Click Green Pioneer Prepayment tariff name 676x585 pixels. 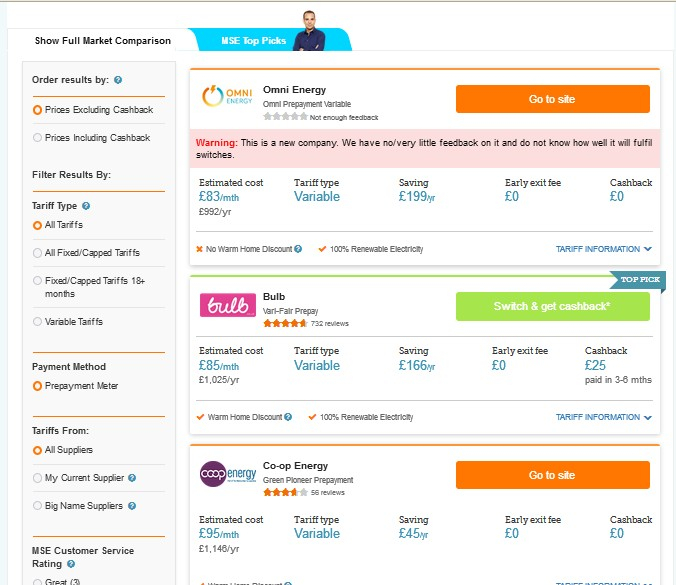[308, 480]
